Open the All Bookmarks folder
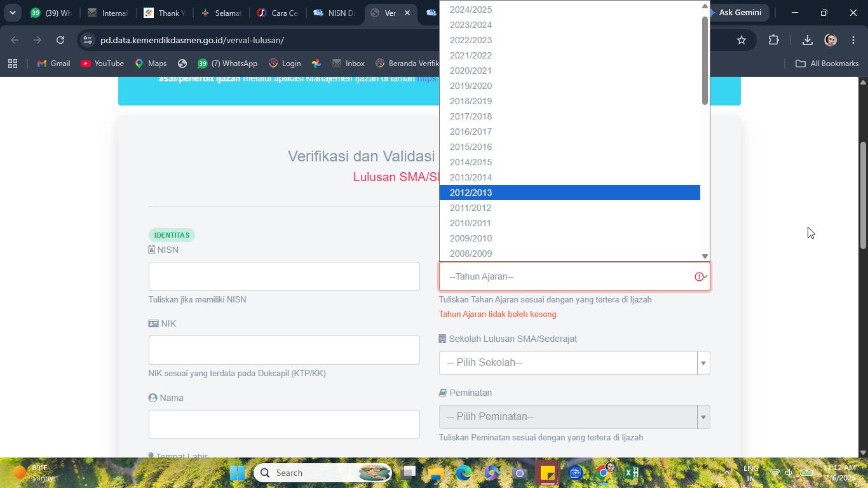 827,64
